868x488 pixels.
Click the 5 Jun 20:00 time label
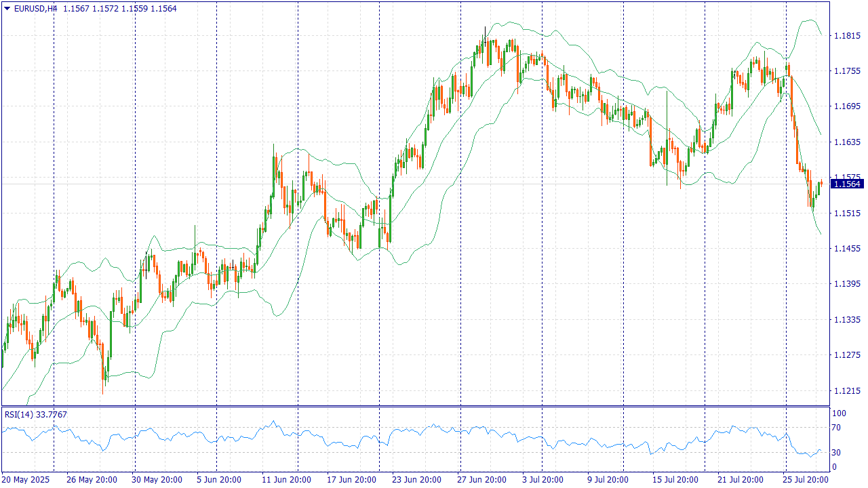(x=219, y=480)
